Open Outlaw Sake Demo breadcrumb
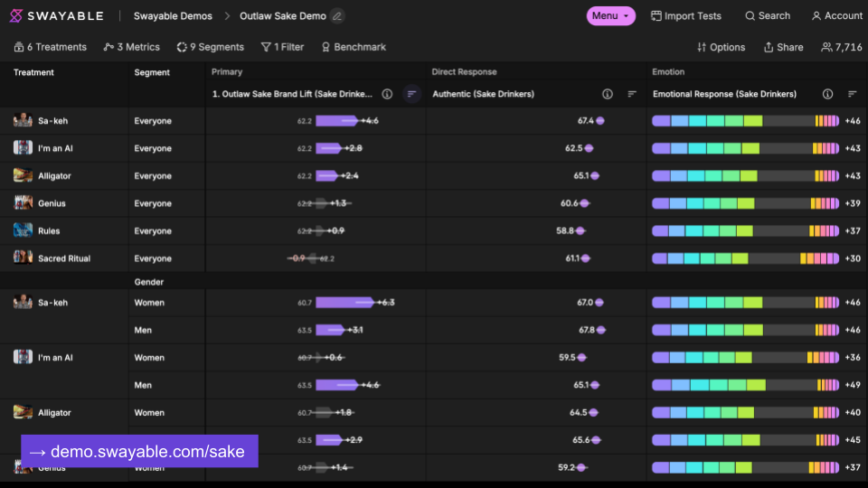 [x=283, y=16]
